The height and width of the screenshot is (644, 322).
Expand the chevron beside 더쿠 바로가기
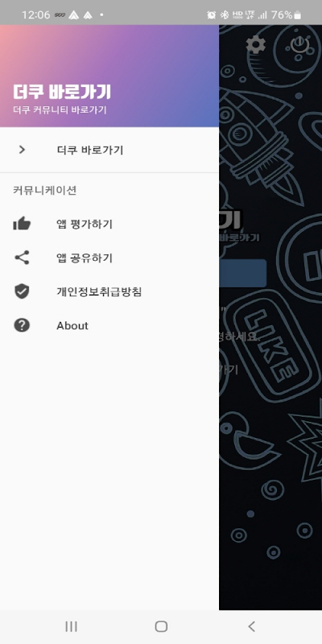(23, 150)
